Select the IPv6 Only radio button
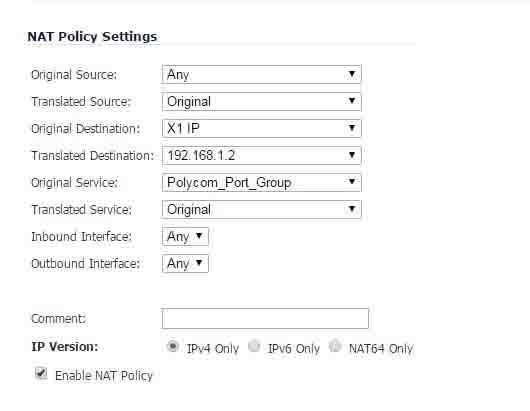 pyautogui.click(x=254, y=346)
